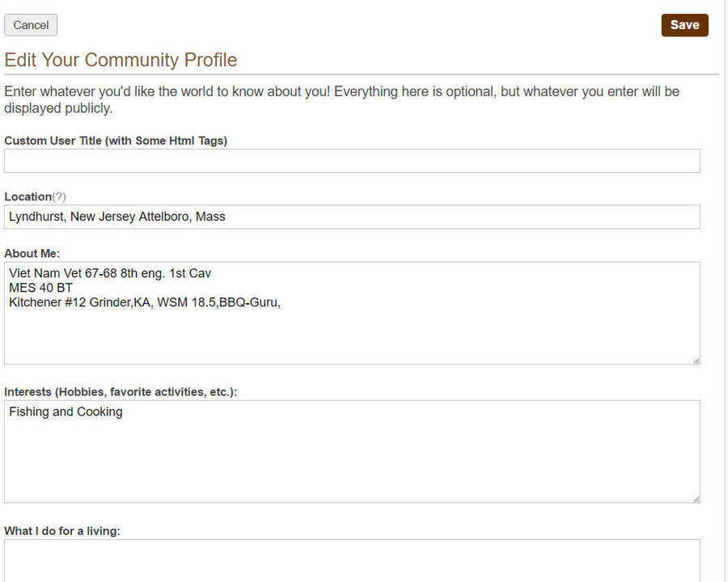728x582 pixels.
Task: Select the 'Location' label text
Action: tap(28, 196)
